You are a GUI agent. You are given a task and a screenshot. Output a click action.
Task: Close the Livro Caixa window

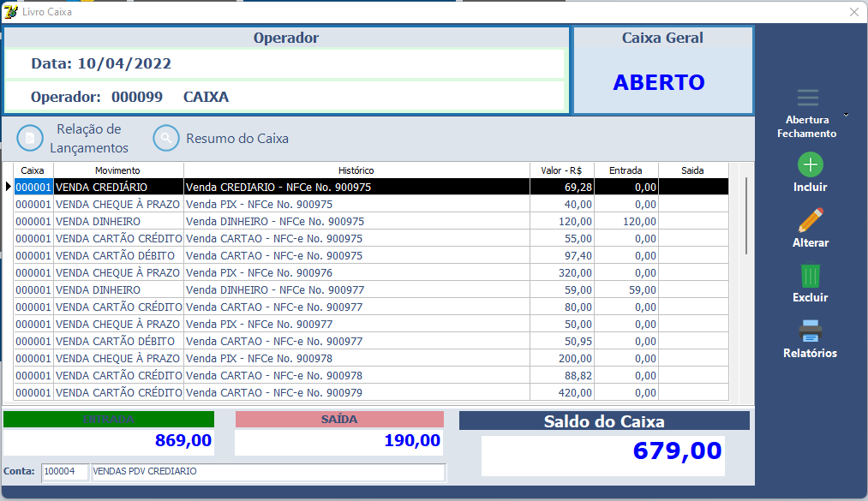click(x=853, y=12)
